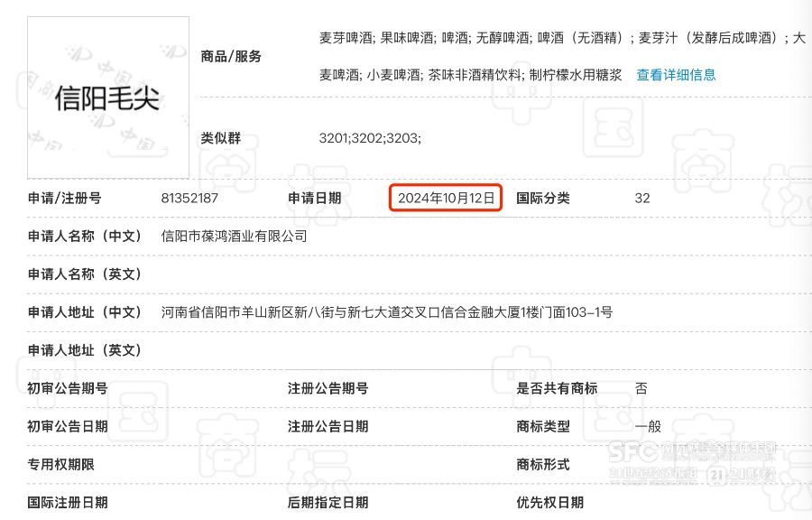
Task: Click the 是否共有商标 label
Action: click(x=557, y=388)
